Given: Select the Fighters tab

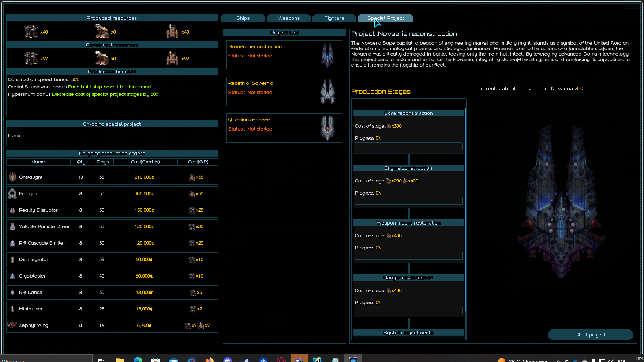Looking at the screenshot, I should point(334,18).
